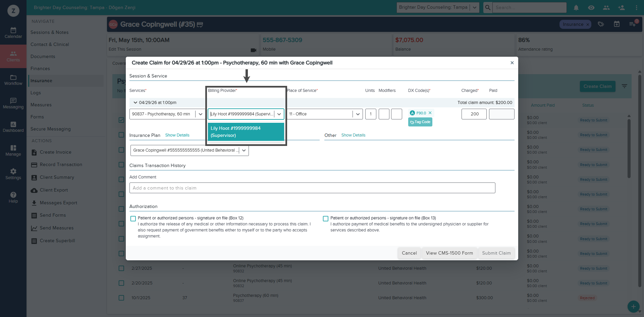
Task: Open the Dashboard sidebar section
Action: click(13, 127)
